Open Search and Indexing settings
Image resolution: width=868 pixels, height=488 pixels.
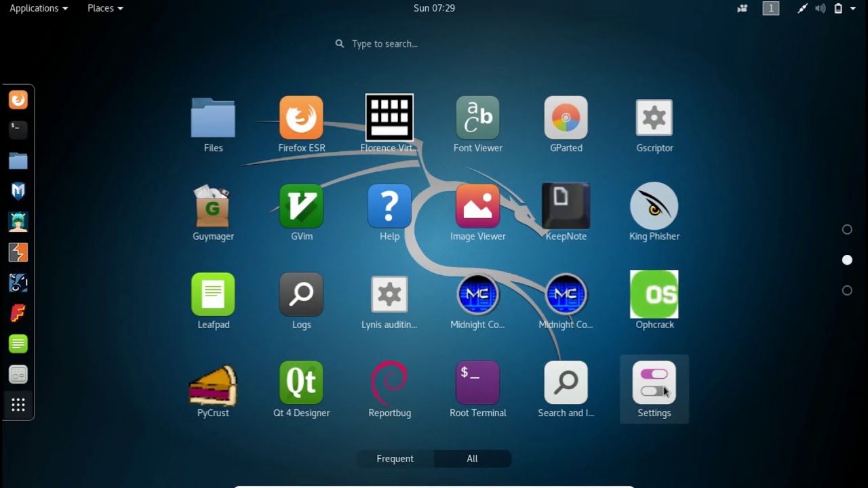click(x=566, y=389)
